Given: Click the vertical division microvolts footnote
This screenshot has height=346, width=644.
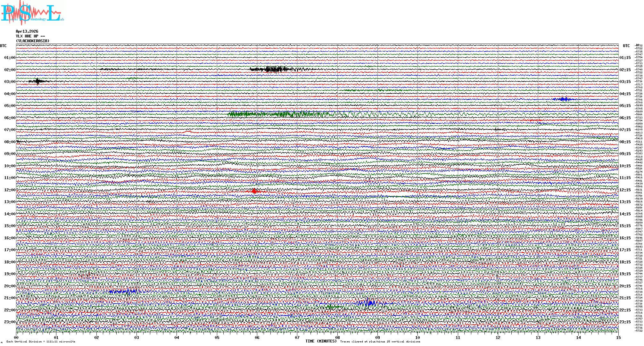Looking at the screenshot, I should [x=41, y=342].
